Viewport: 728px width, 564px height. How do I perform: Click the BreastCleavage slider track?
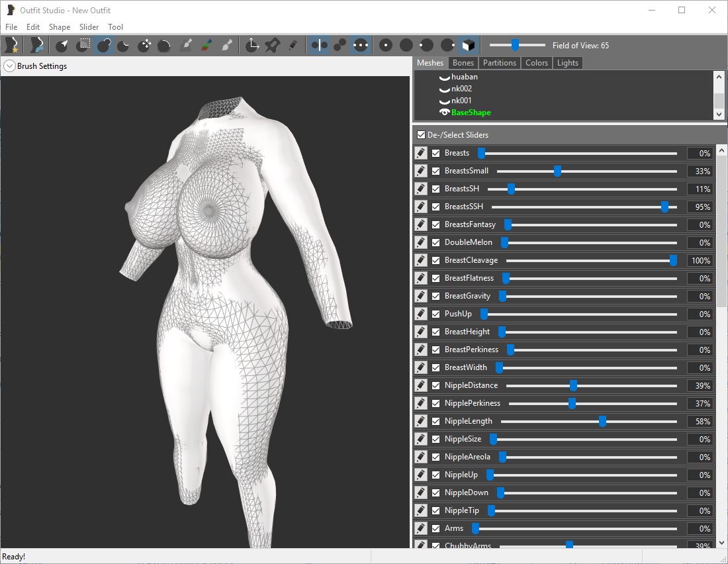point(592,261)
